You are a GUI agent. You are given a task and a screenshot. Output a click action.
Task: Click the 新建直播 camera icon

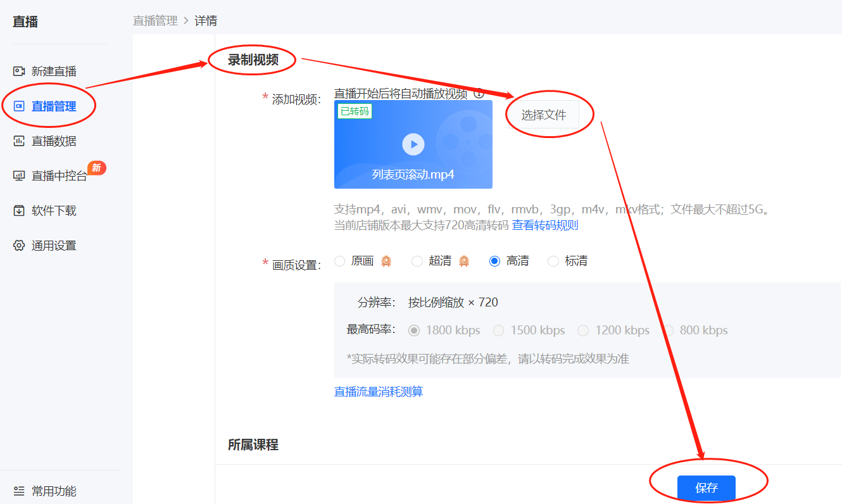pyautogui.click(x=19, y=72)
